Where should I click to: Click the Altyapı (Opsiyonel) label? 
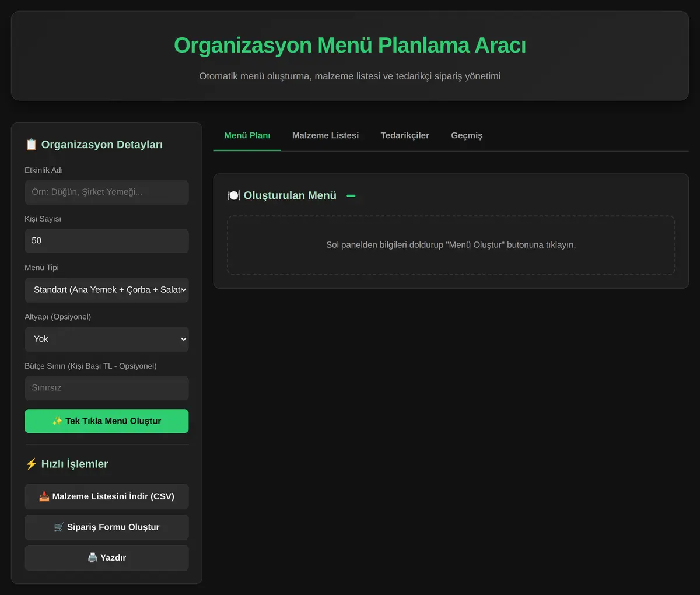58,317
